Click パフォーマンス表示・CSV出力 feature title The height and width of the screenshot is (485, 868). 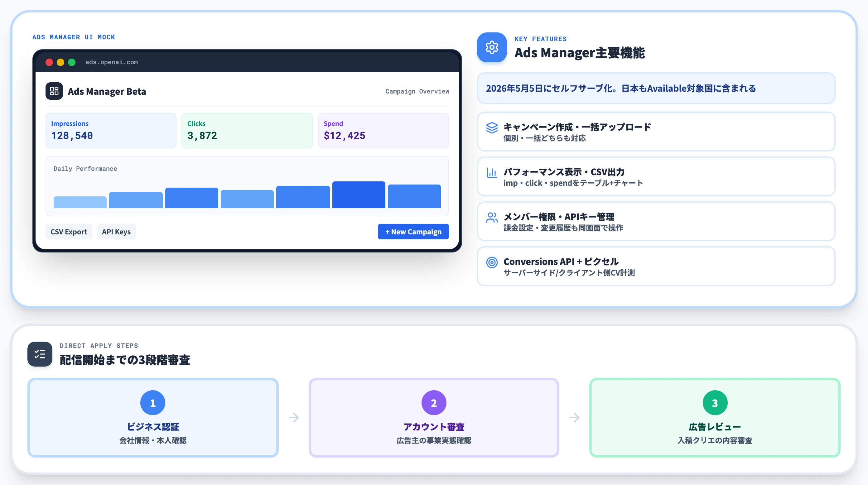[564, 172]
